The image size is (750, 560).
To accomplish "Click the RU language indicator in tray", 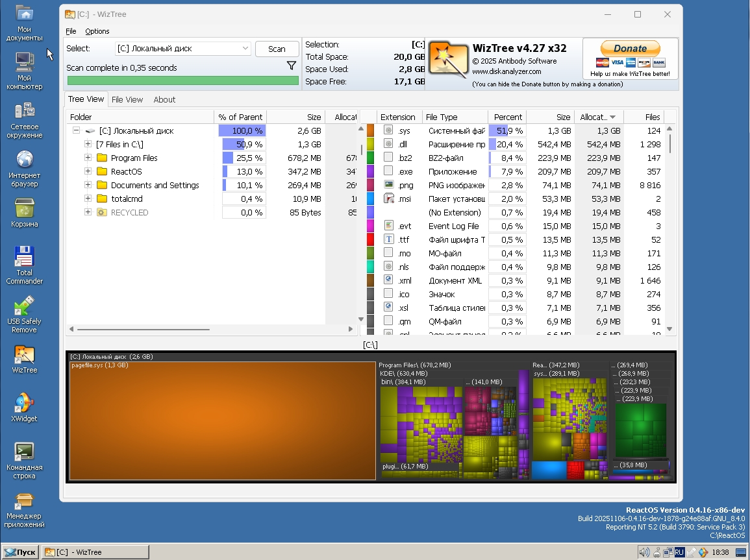I will [x=679, y=552].
